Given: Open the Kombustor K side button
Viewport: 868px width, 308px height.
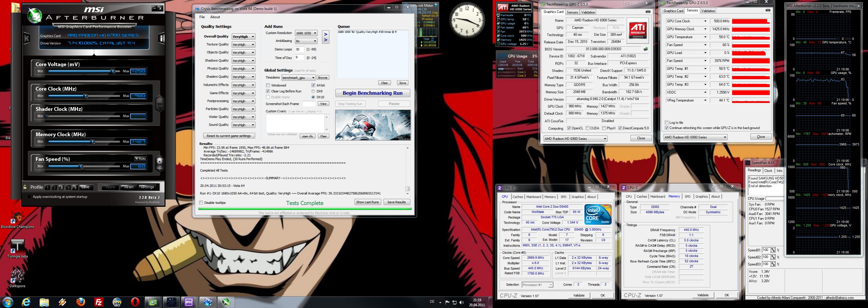Looking at the screenshot, I should [x=27, y=38].
